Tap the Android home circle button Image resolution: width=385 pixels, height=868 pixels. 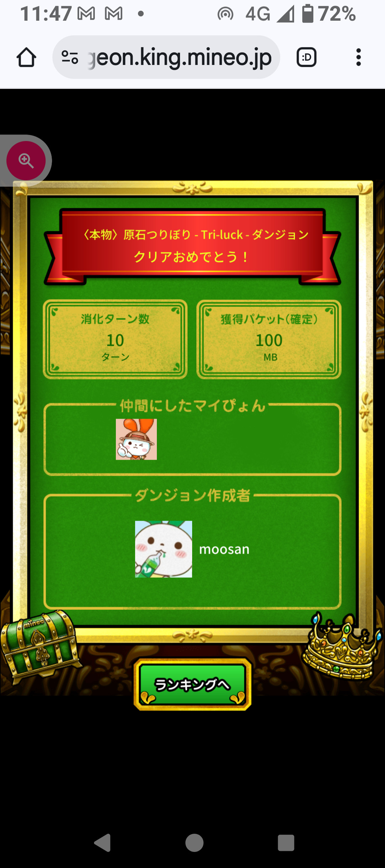click(x=194, y=843)
